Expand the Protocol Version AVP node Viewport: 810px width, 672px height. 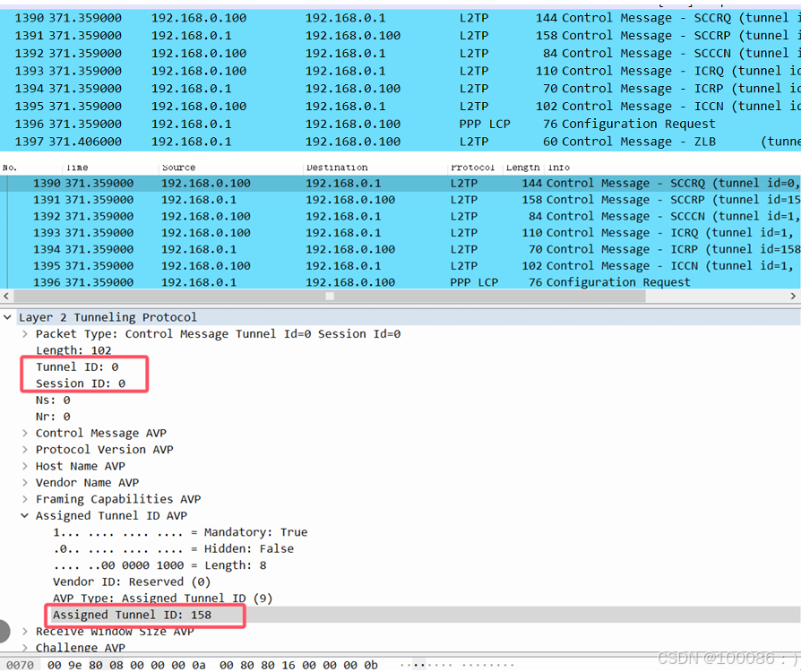(23, 449)
